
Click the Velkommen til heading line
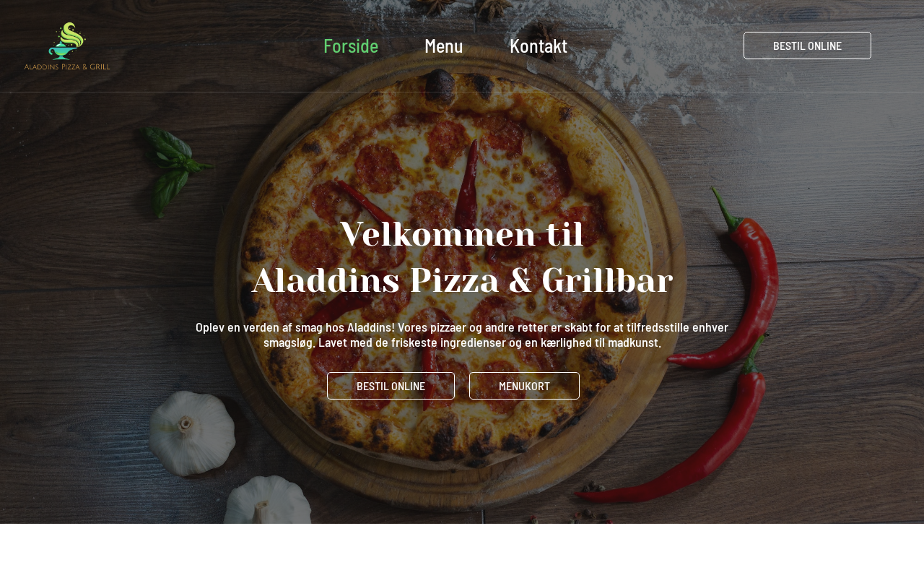click(x=462, y=235)
